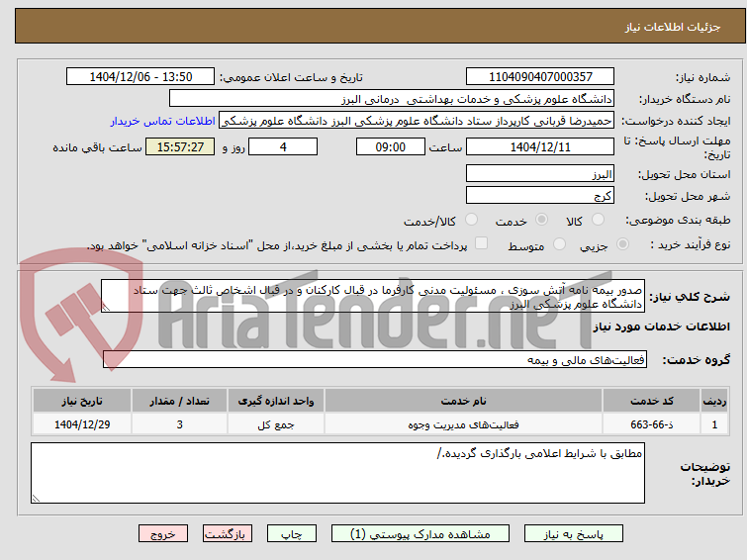The height and width of the screenshot is (560, 747).
Task: Click the چاپ print button
Action: tap(292, 534)
